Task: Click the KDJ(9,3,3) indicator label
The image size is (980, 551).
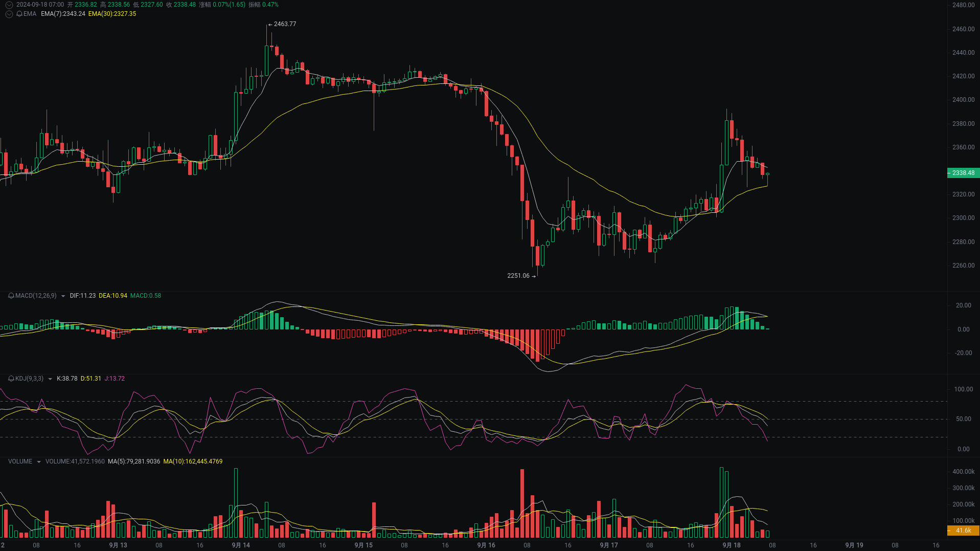Action: pyautogui.click(x=29, y=379)
